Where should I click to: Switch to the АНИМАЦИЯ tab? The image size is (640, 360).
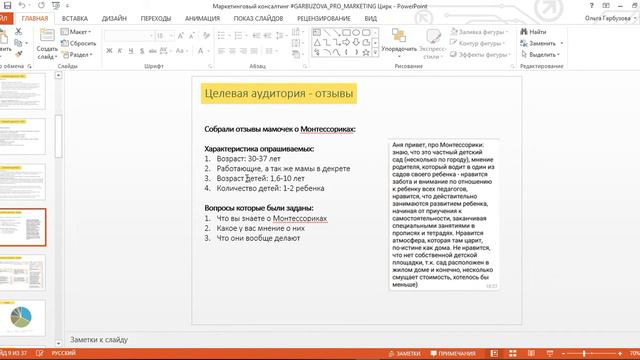point(202,18)
